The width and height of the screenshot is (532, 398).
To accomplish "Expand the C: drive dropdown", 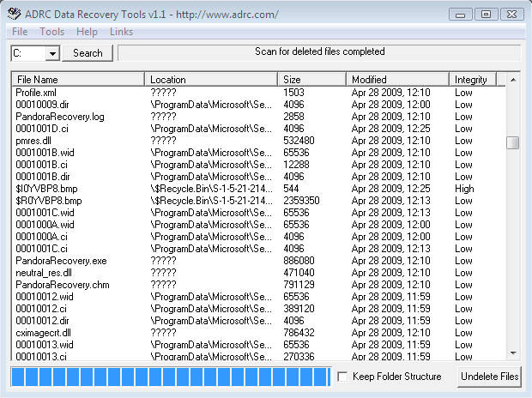I will point(51,53).
